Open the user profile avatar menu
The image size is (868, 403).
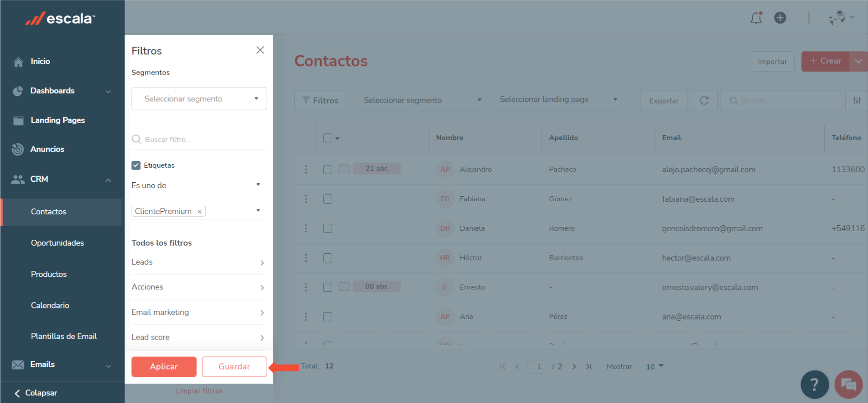[841, 18]
